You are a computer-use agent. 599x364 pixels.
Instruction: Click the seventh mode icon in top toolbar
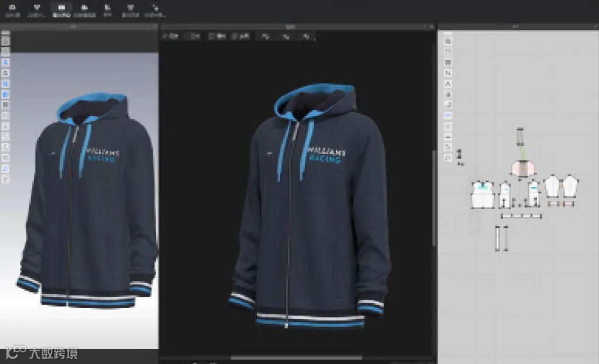[154, 11]
